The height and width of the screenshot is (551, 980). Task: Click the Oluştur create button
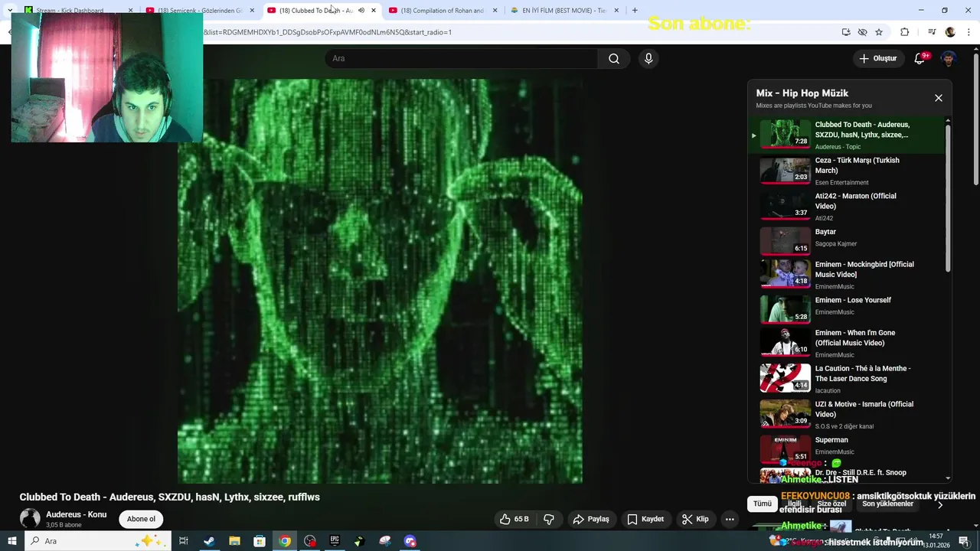878,59
